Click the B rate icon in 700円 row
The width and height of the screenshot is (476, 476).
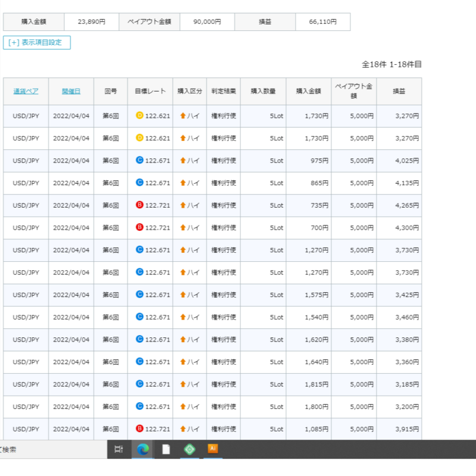(139, 227)
